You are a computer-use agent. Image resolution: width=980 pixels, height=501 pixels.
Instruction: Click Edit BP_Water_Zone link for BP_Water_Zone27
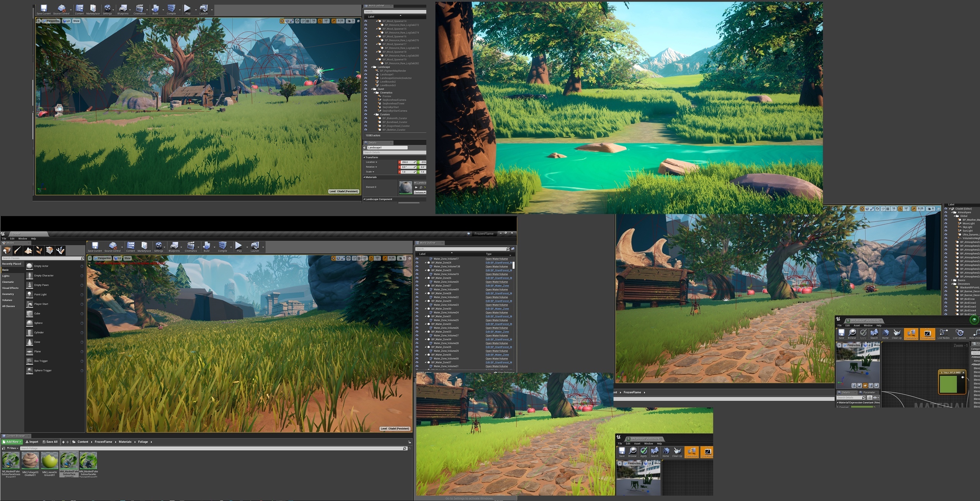click(x=497, y=286)
